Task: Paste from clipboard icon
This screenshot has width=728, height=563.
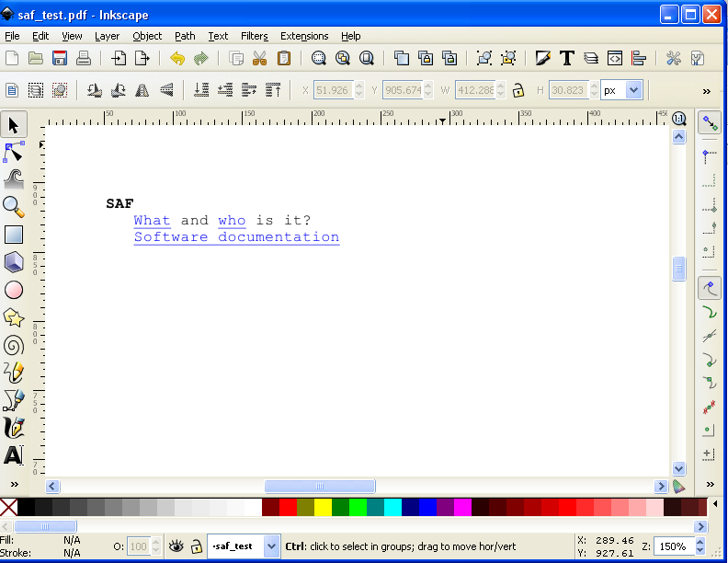Action: click(x=284, y=59)
